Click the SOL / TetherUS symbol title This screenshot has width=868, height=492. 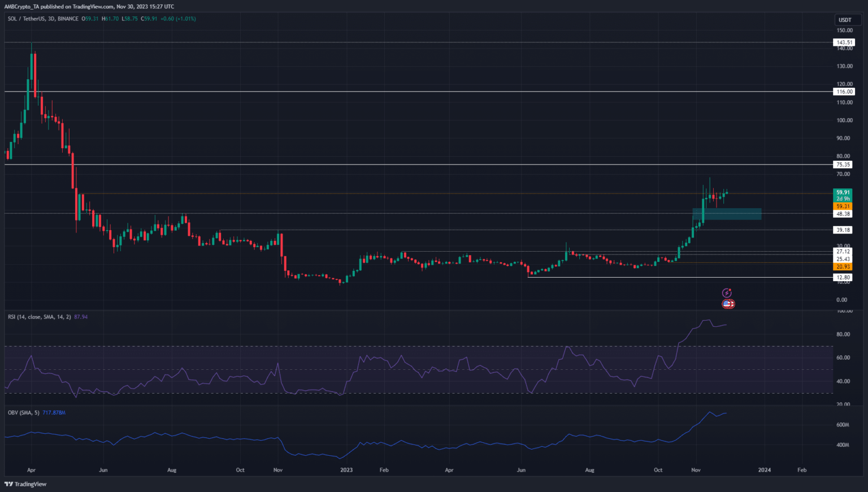pos(27,19)
